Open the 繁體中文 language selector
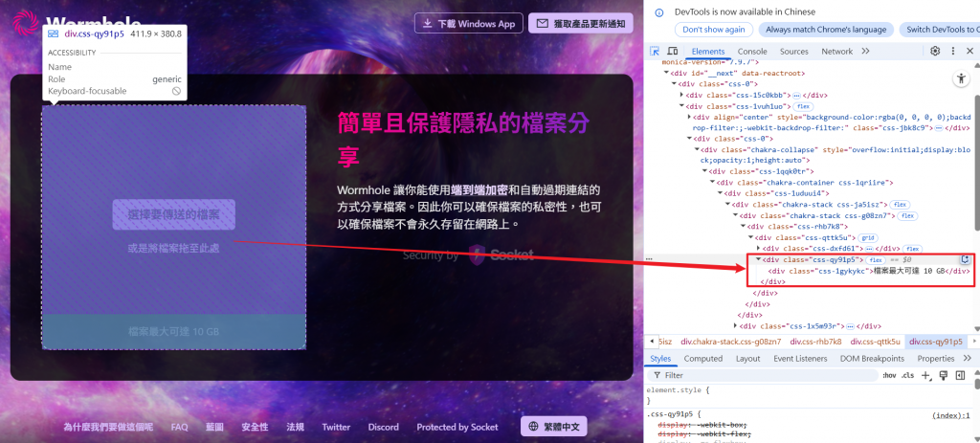980x443 pixels. (554, 427)
